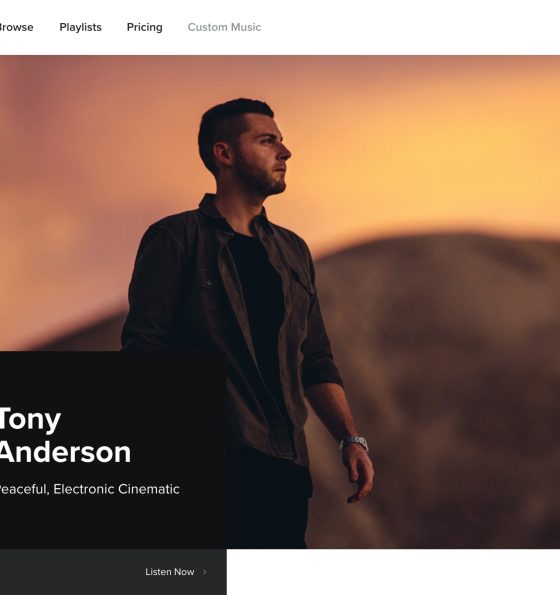Click the black artist info panel
The width and height of the screenshot is (560, 600).
[113, 450]
